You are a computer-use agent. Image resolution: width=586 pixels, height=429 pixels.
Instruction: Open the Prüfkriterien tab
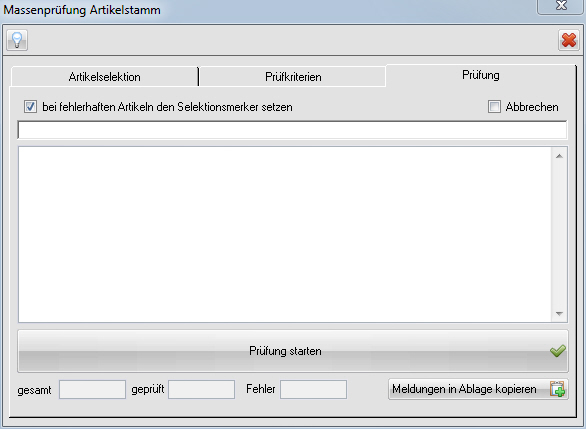(293, 77)
